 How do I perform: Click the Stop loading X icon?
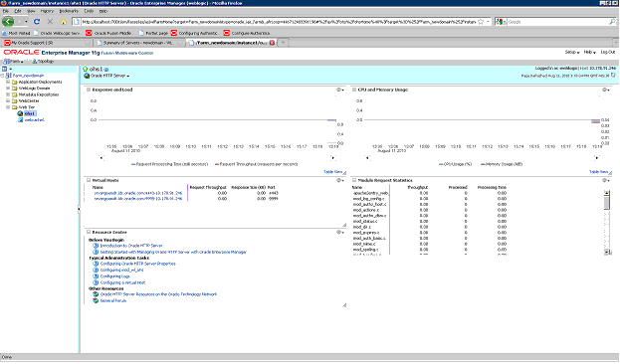[50, 22]
